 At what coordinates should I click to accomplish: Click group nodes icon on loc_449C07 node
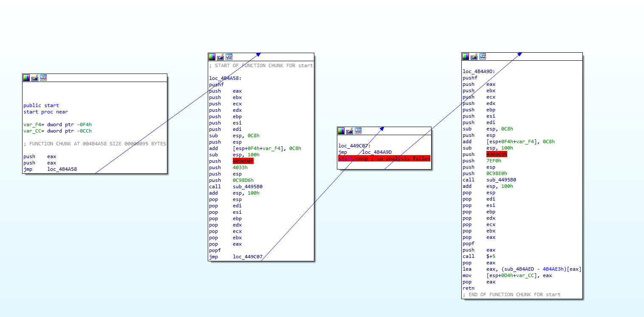pos(358,131)
